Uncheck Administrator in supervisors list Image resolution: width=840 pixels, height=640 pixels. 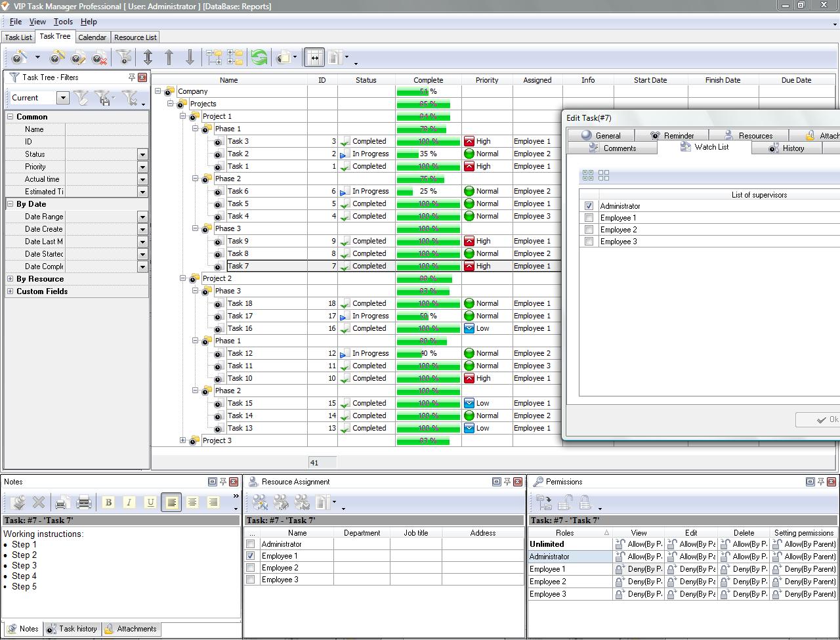[589, 206]
